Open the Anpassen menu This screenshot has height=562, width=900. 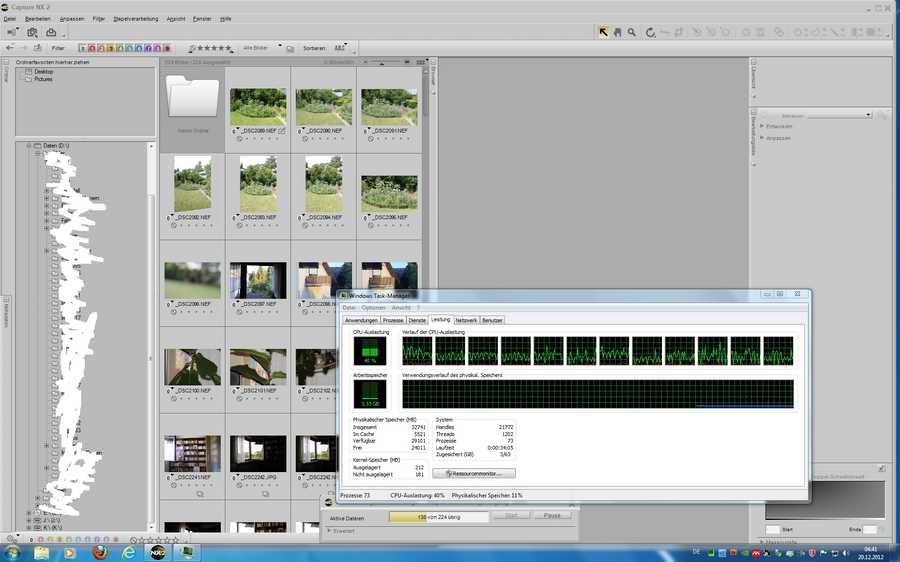pos(72,19)
